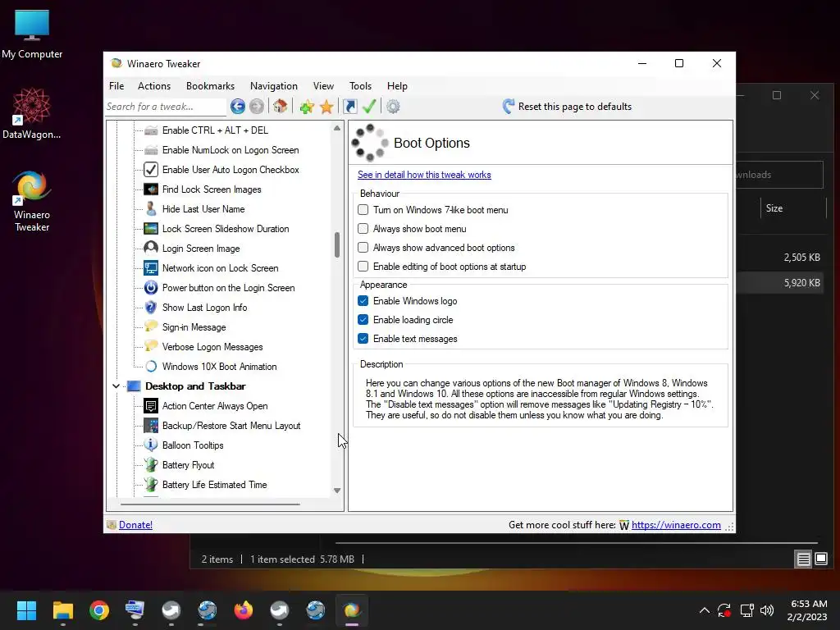Click the export shortcut arrow toolbar icon
The width and height of the screenshot is (840, 630).
coord(350,106)
